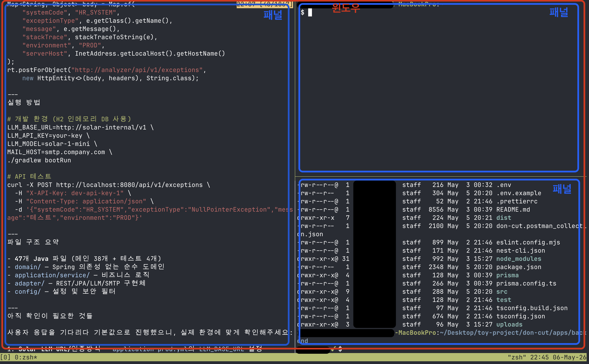Viewport: 589px width, 364px height.
Task: Click eslint.config.mjs in the file listing
Action: point(528,242)
